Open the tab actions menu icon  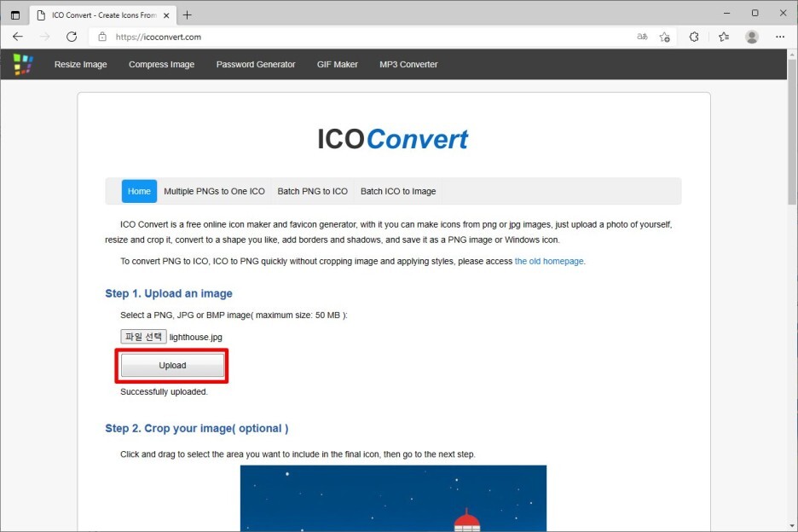coord(15,15)
